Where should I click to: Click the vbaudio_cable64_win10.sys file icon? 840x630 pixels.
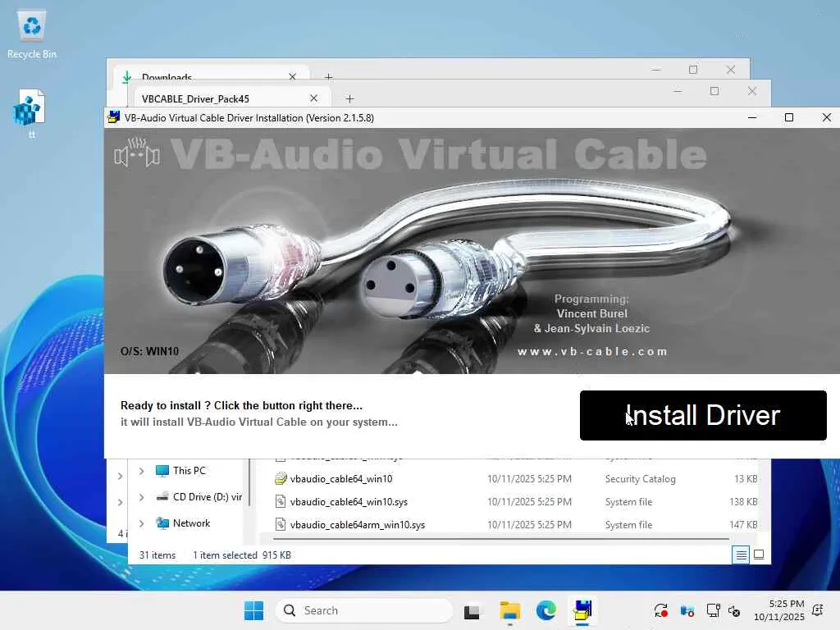[x=281, y=502]
